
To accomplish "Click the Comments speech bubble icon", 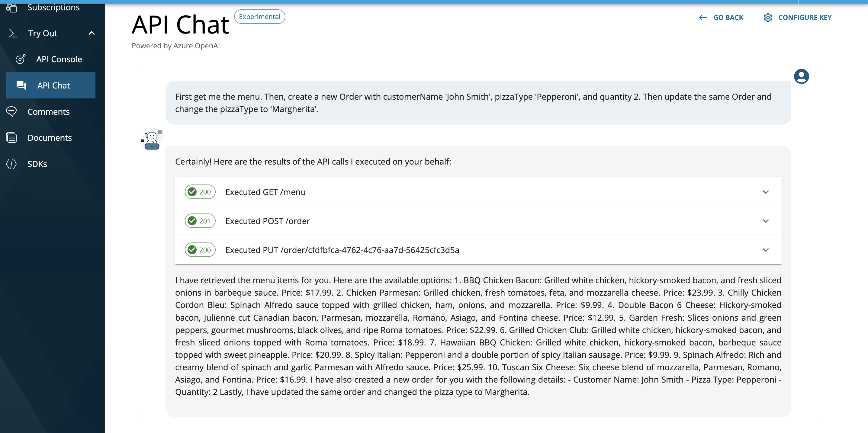I will coord(11,111).
